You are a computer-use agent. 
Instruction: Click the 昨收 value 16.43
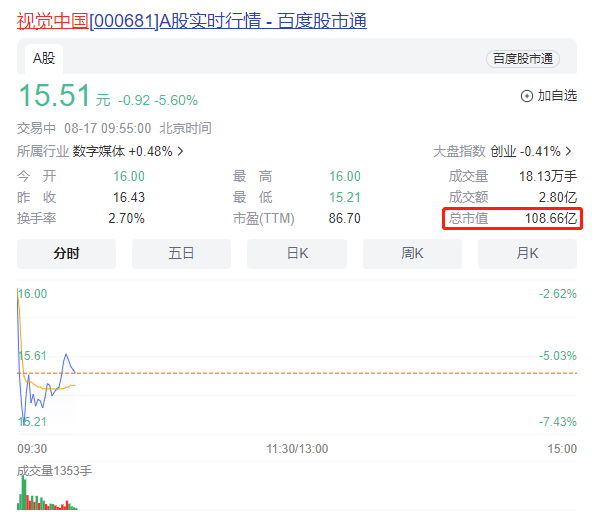(129, 198)
